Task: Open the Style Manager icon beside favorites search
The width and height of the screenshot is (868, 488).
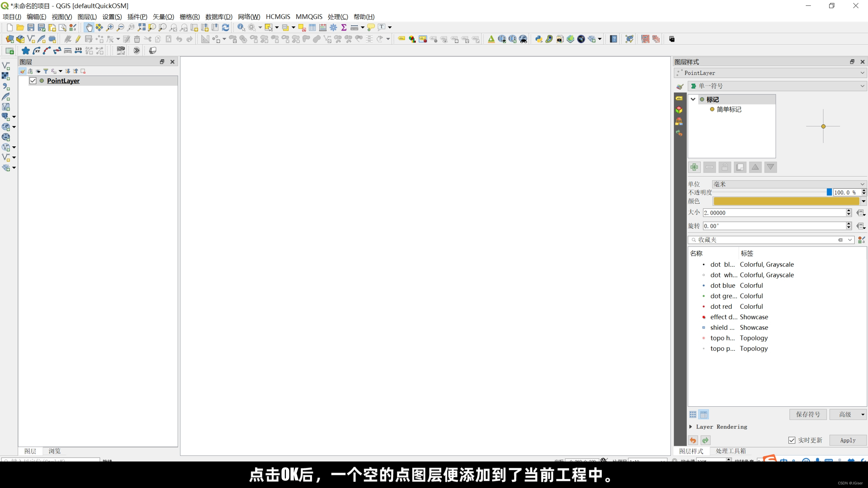Action: 861,240
